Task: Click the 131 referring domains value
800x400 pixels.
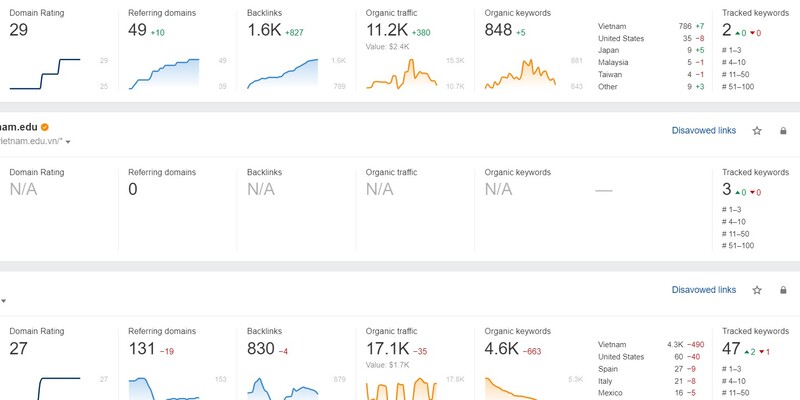Action: [x=145, y=349]
